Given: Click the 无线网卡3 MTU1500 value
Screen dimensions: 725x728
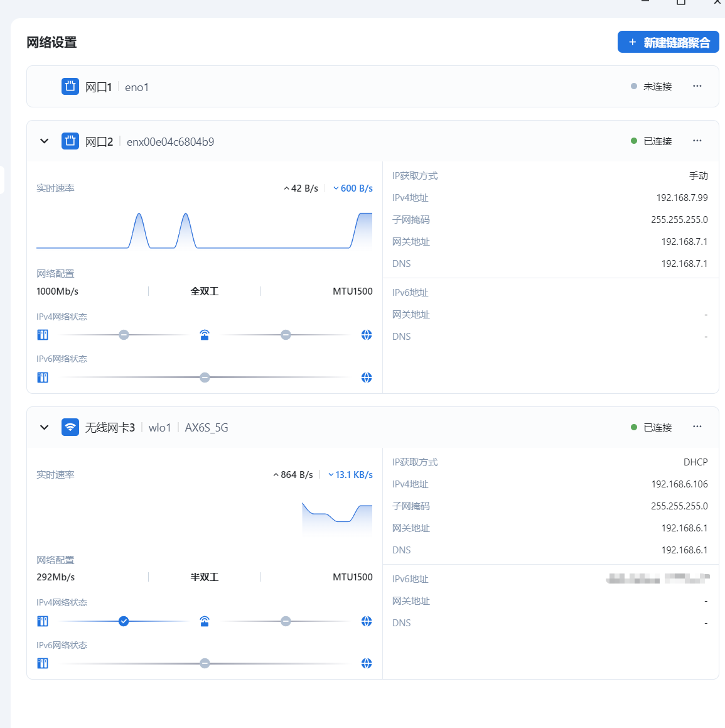Looking at the screenshot, I should point(353,577).
